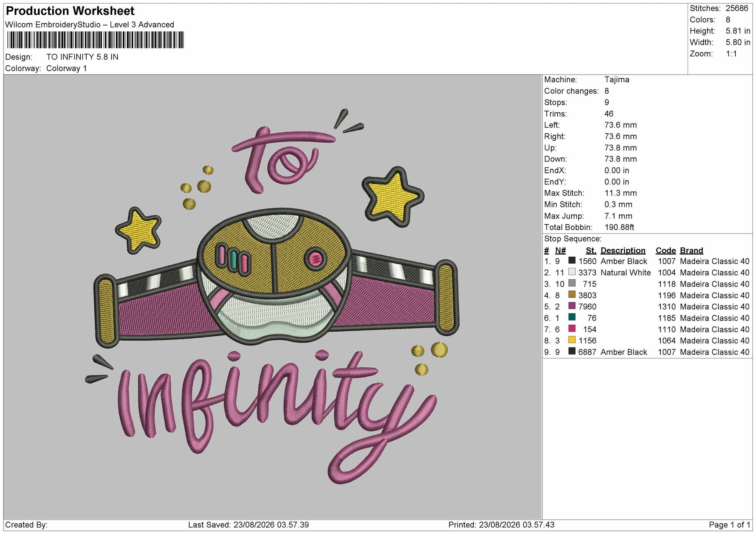Click the width value 5.80 in
Image resolution: width=756 pixels, height=534 pixels.
point(738,42)
